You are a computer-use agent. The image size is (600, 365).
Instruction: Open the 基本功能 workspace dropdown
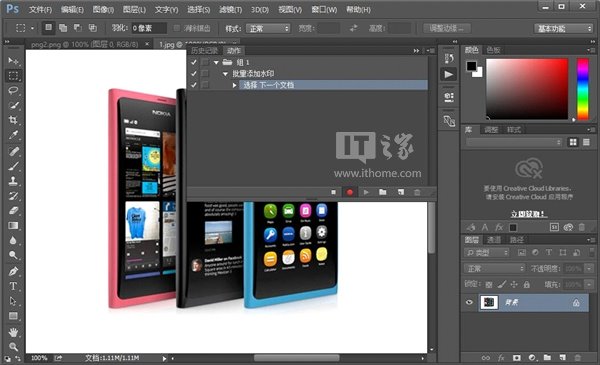coord(563,28)
